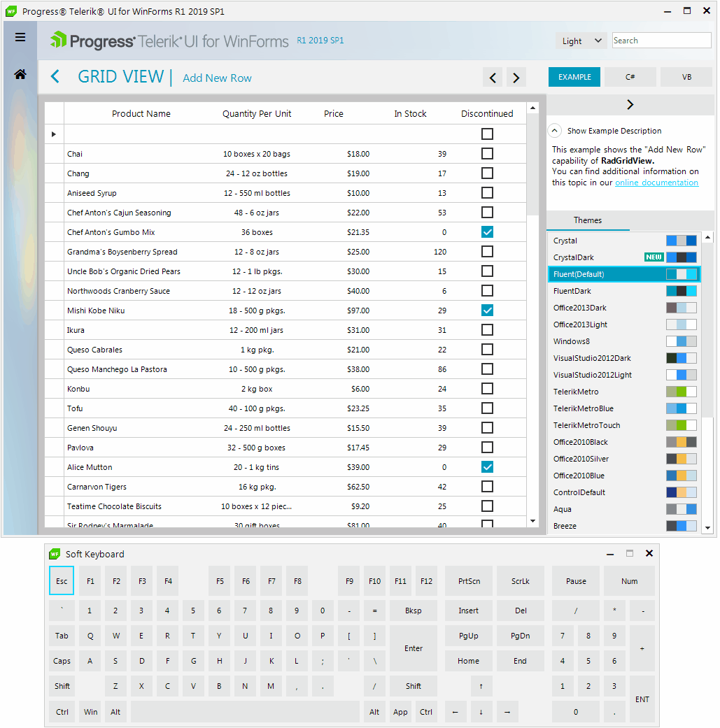Collapse Show Example Description section
Screen dimensions: 720x728
coord(555,131)
